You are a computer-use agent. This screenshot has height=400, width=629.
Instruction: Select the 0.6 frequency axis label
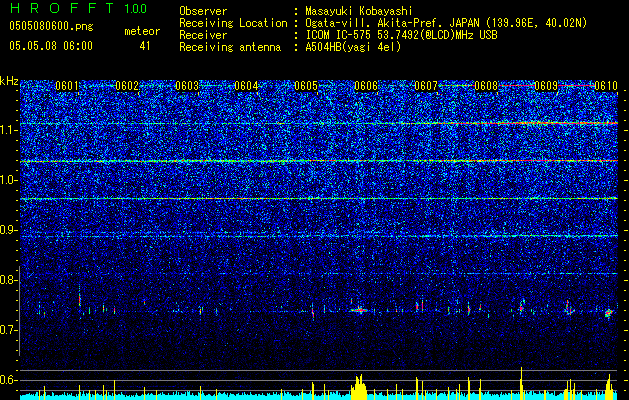[x=8, y=380]
